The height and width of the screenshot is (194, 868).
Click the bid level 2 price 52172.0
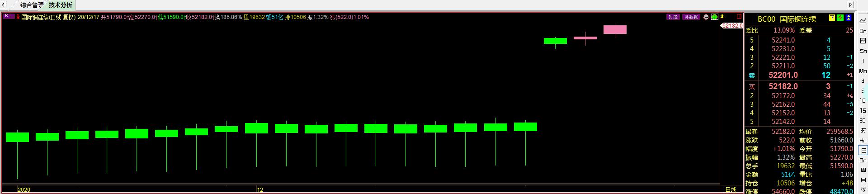click(x=783, y=96)
